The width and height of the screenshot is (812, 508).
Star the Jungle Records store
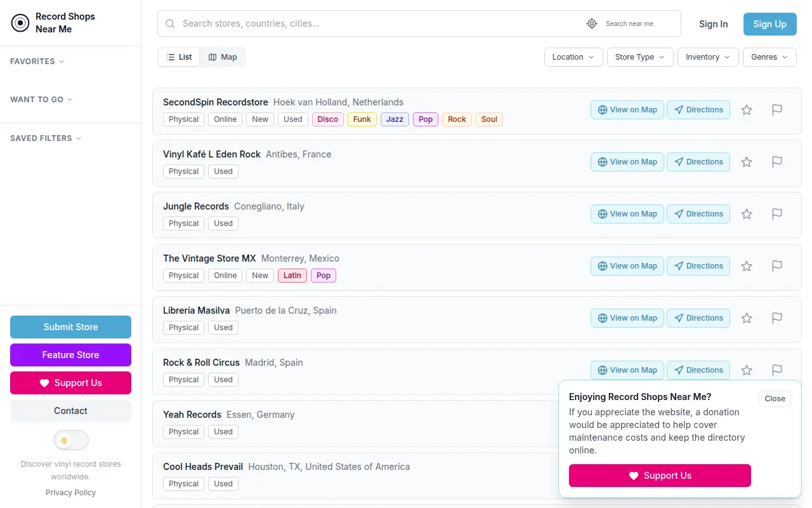point(747,214)
